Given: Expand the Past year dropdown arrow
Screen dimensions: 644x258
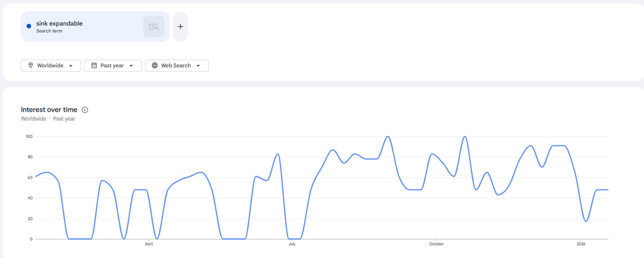Looking at the screenshot, I should (131, 66).
